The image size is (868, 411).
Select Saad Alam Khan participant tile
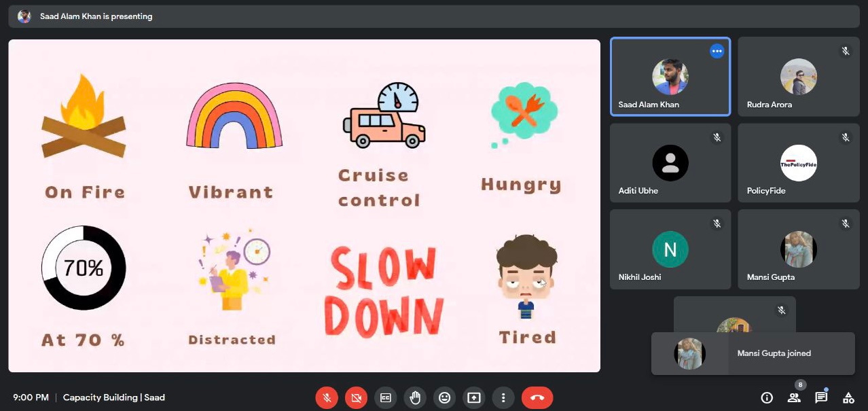[670, 77]
